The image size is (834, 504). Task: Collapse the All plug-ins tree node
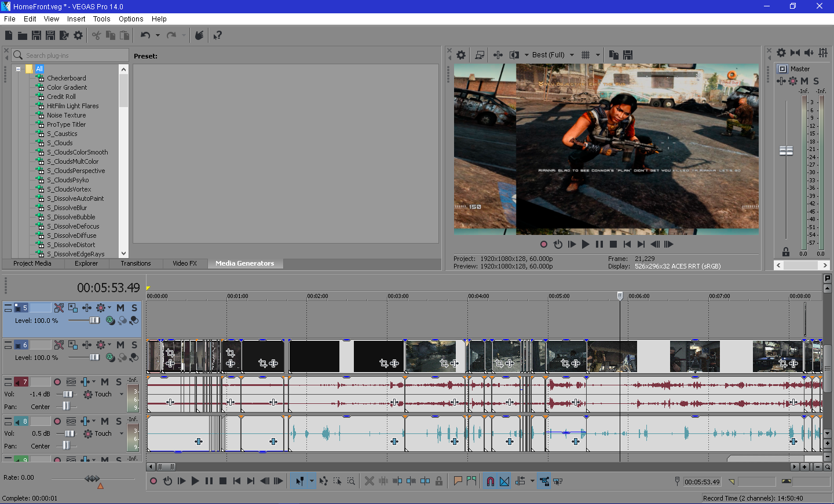tap(19, 69)
